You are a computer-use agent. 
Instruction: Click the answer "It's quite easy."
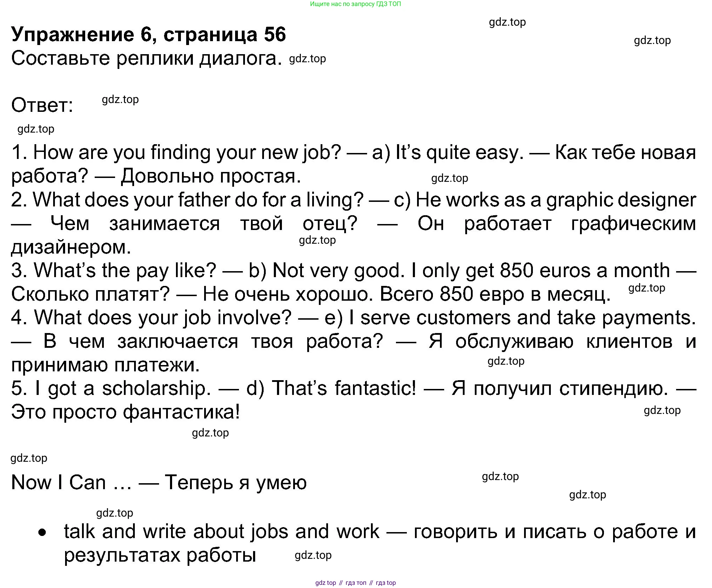point(459,153)
